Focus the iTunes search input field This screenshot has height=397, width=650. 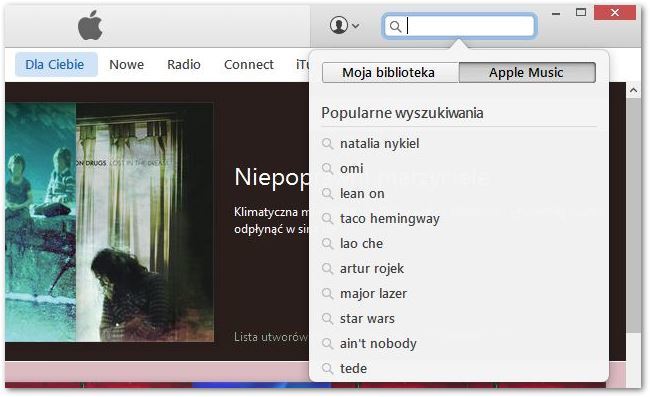pos(460,27)
